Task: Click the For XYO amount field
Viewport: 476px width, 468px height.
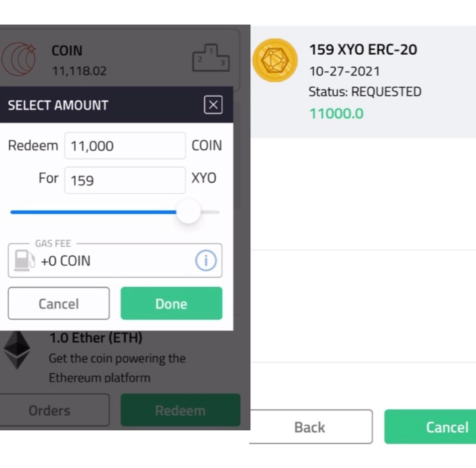Action: pyautogui.click(x=125, y=180)
